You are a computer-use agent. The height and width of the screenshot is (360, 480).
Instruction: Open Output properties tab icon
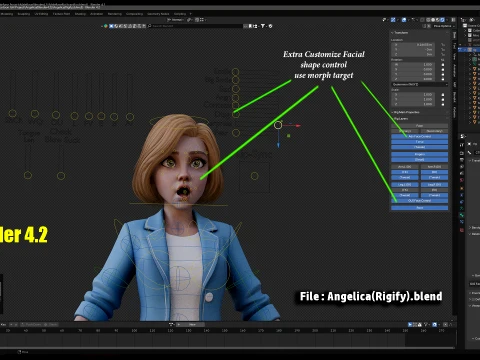pos(462,160)
